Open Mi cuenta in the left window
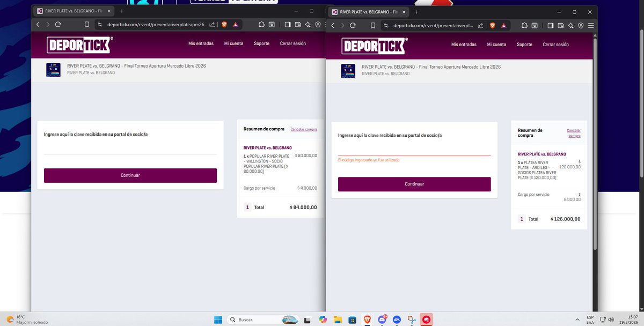 (233, 43)
